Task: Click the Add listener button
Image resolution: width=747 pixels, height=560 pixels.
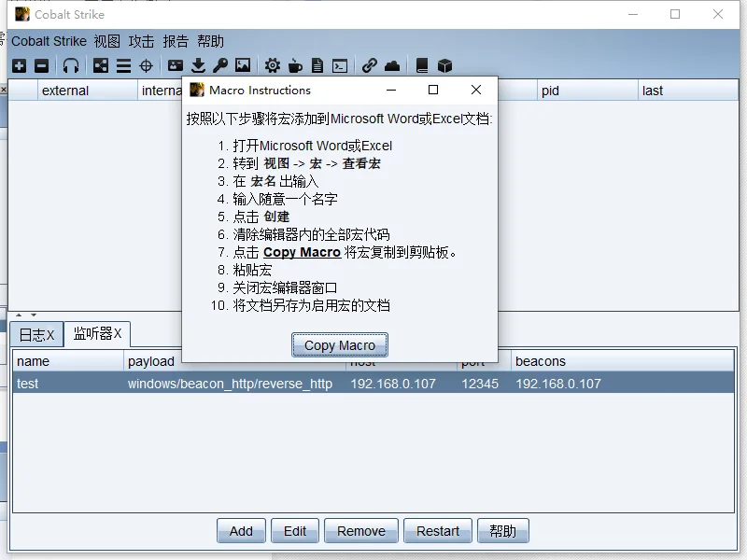Action: (x=241, y=531)
